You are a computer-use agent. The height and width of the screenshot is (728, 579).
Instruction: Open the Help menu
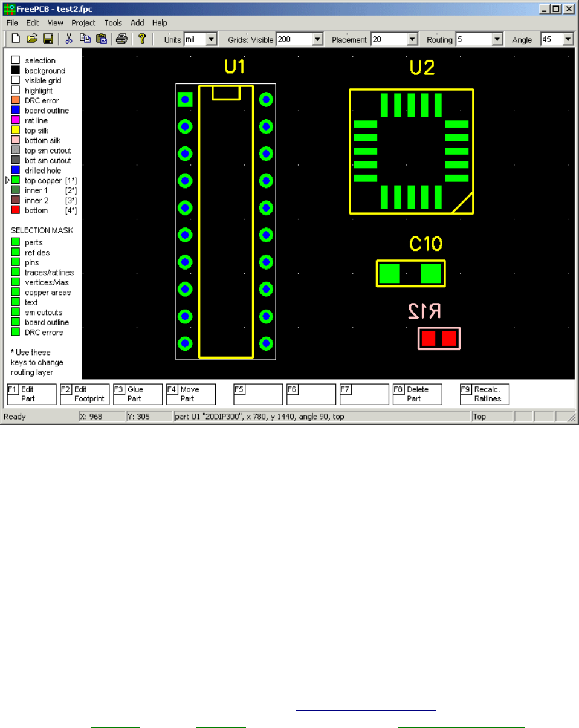tap(160, 23)
